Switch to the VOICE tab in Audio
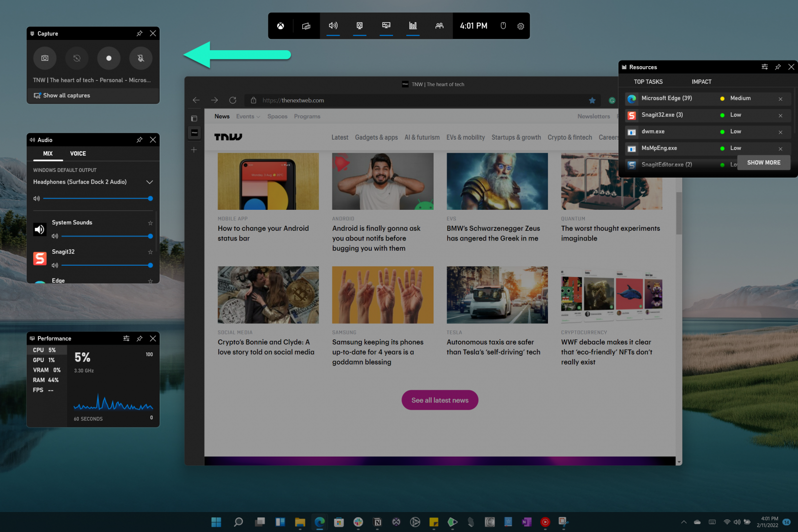This screenshot has height=532, width=798. (78, 154)
